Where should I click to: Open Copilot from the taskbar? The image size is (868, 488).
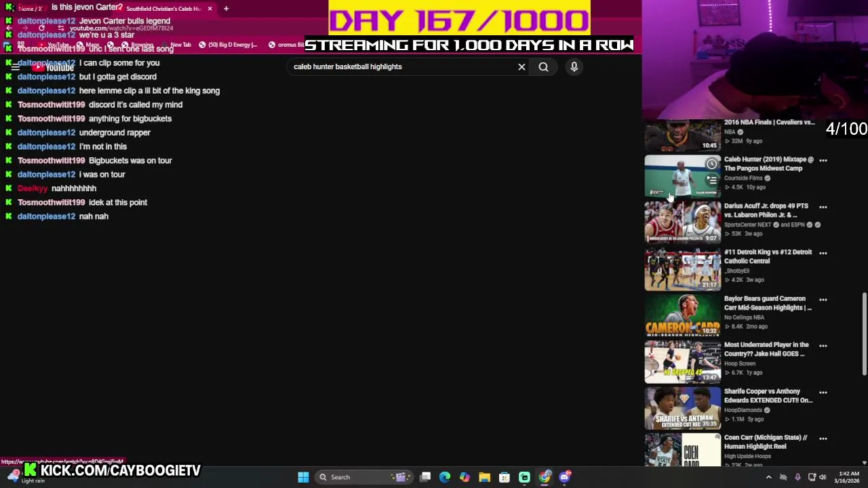click(x=465, y=477)
